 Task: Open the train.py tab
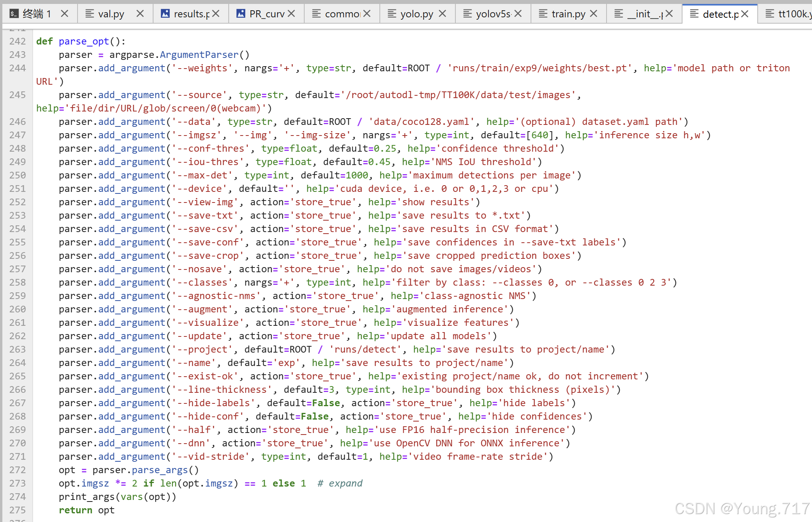click(x=568, y=14)
